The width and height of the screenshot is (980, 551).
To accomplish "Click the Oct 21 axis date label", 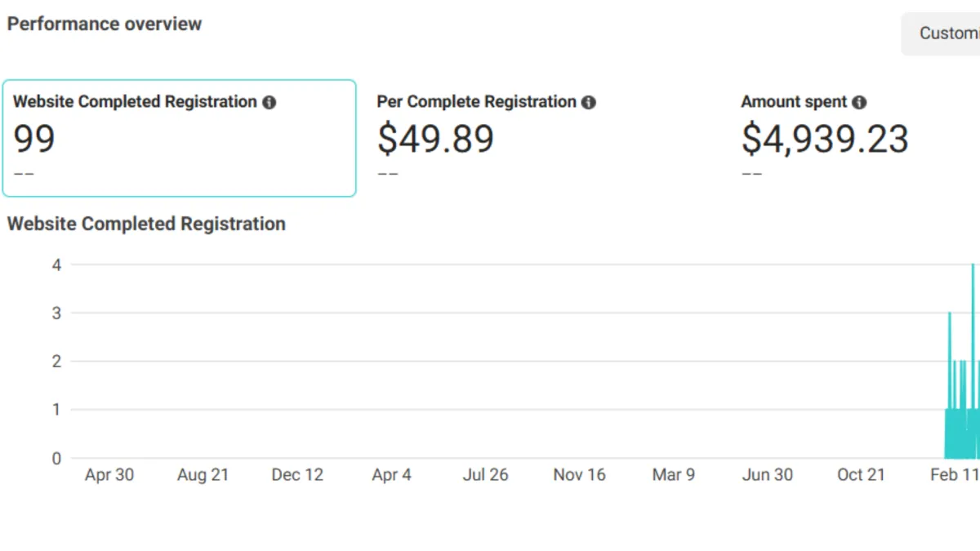I will [x=861, y=475].
